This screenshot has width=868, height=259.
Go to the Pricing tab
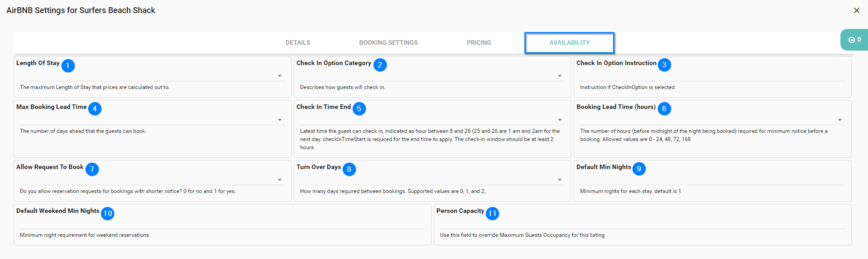coord(479,43)
